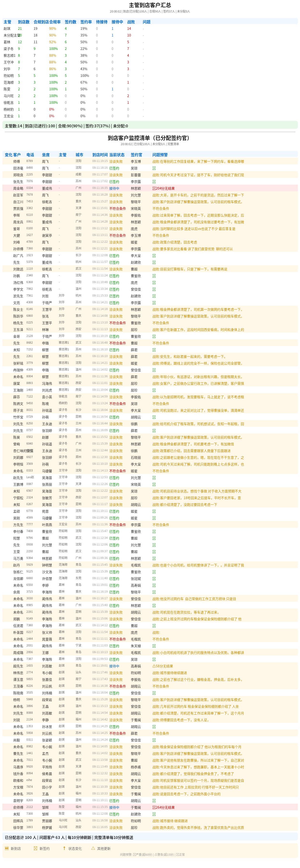Click the green check icon in 王鹏博's row
The width and height of the screenshot is (300, 868).
pyautogui.click(x=154, y=484)
